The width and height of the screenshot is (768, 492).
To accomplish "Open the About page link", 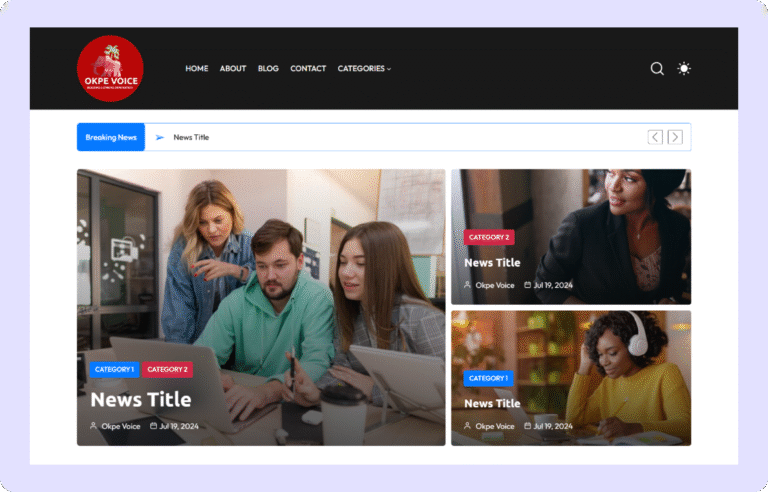I will [233, 69].
